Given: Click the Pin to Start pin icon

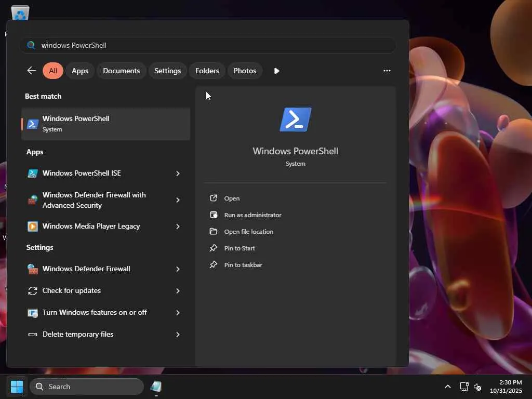Looking at the screenshot, I should (214, 248).
